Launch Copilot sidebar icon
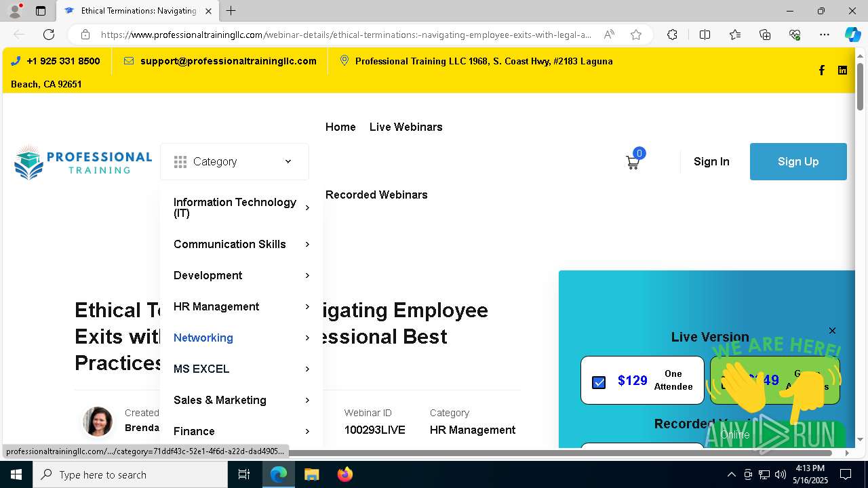The height and width of the screenshot is (488, 868). click(x=852, y=35)
